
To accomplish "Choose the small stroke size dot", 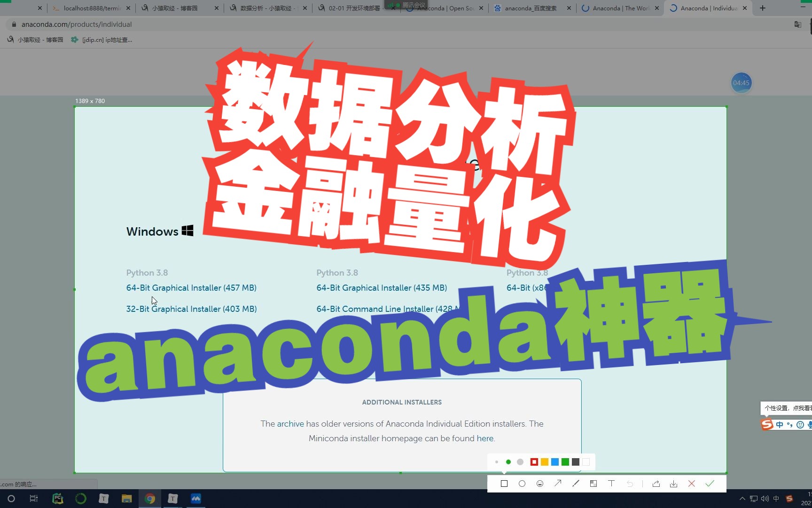I will tap(497, 462).
